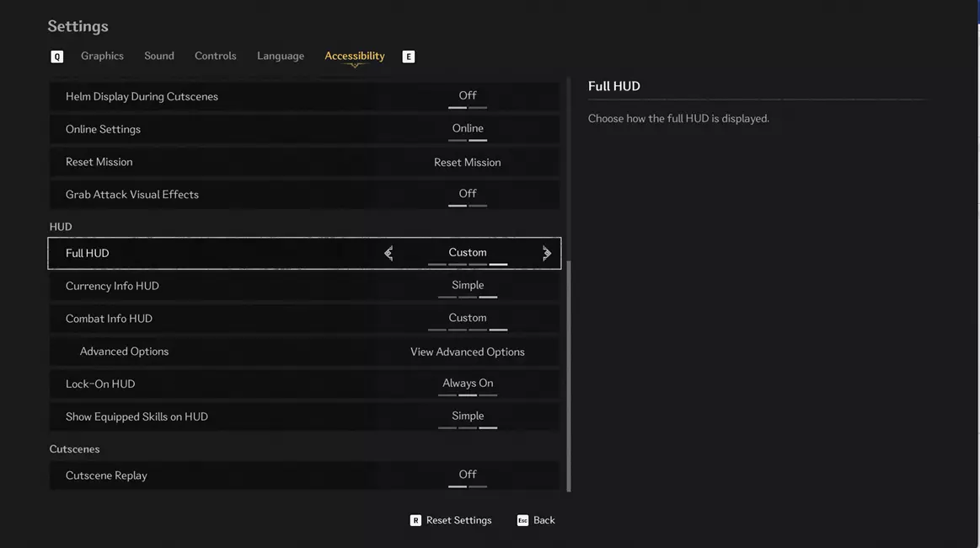
Task: Click the Esc key icon beside Back
Action: pos(522,520)
